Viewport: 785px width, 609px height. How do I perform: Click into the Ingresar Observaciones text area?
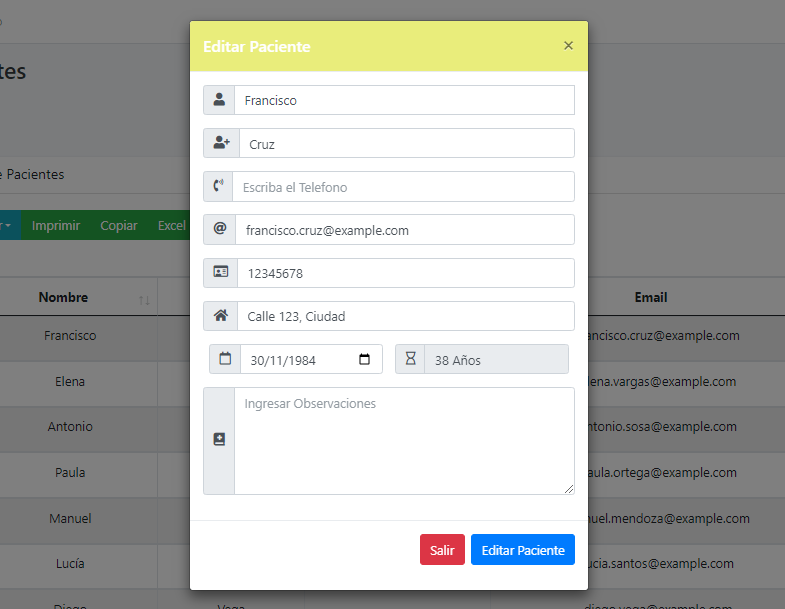coord(405,441)
